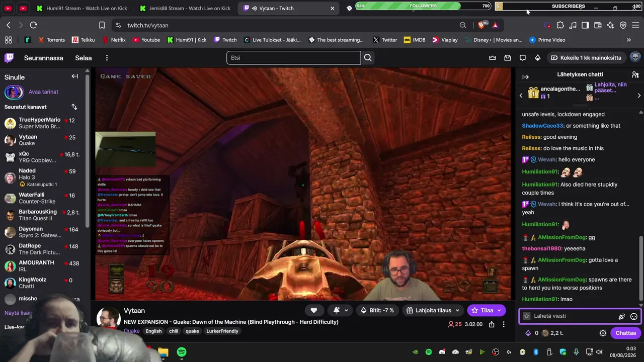Switch to Jemis88 Stream Kick tab
This screenshot has height=362, width=644.
click(x=185, y=8)
